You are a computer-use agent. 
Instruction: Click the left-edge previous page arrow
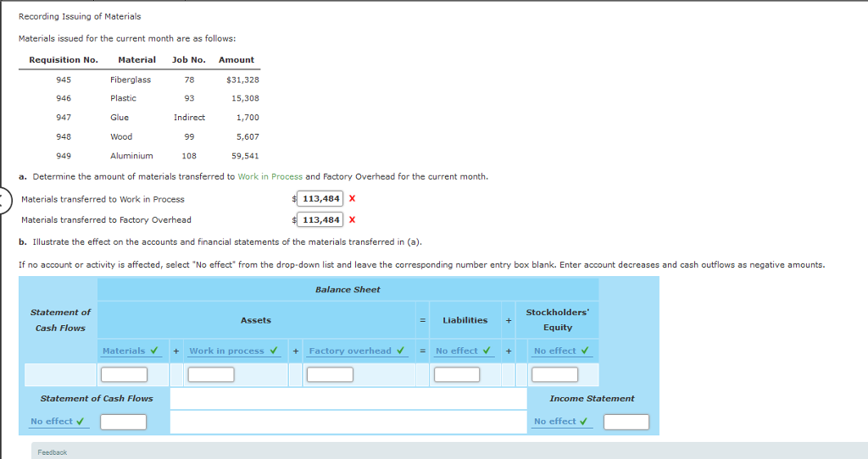[x=3, y=201]
